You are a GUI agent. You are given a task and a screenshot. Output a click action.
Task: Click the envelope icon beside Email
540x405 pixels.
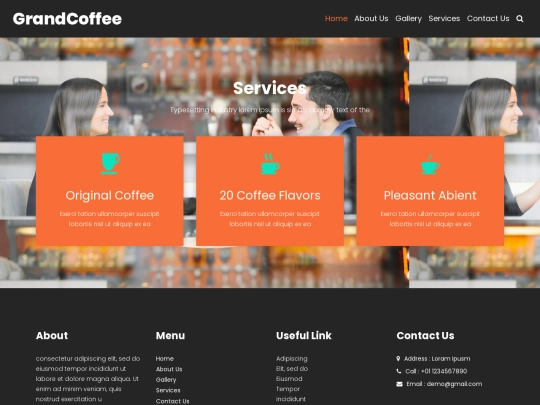pos(399,384)
